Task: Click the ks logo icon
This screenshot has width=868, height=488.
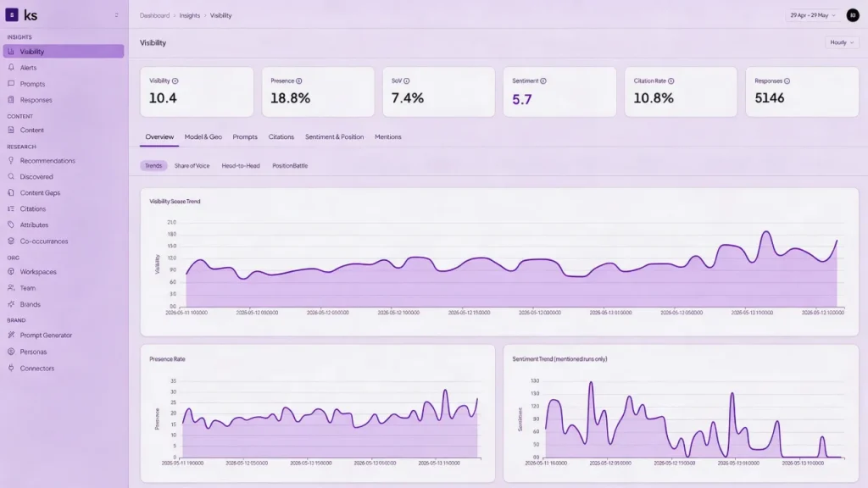Action: pos(12,15)
